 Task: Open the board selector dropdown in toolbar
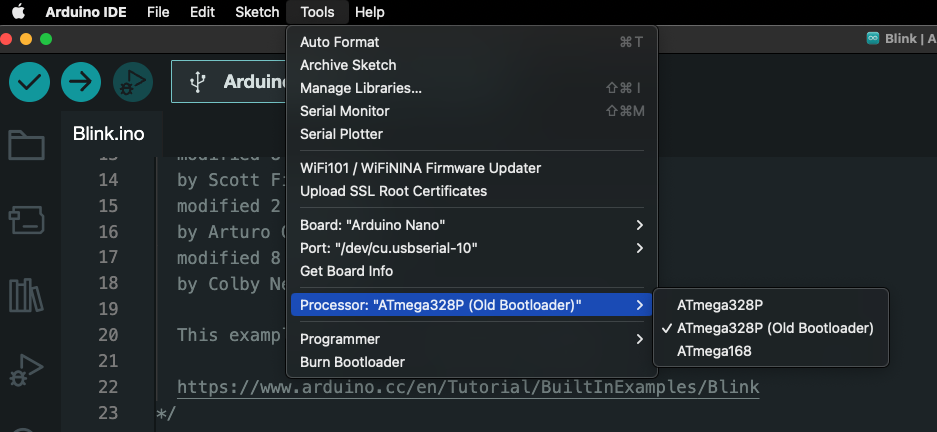point(230,82)
